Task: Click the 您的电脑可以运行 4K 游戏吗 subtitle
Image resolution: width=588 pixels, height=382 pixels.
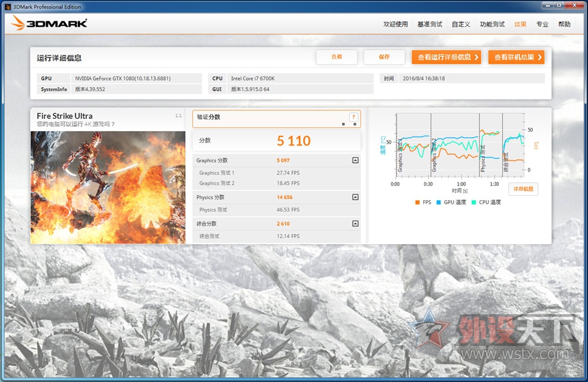Action: pos(76,124)
